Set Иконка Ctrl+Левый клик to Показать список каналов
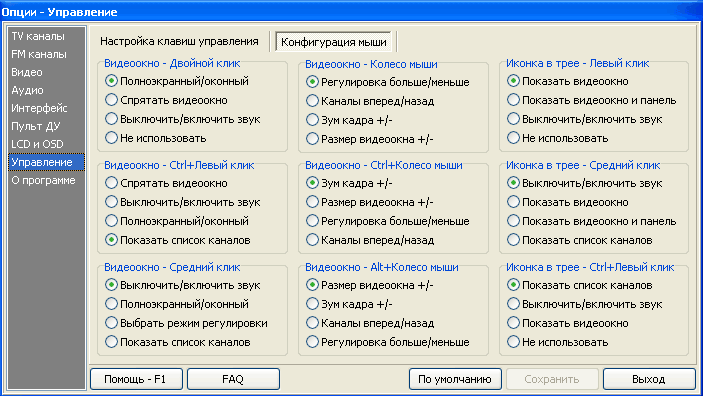Screen dimensions: 703x396 click(580, 285)
